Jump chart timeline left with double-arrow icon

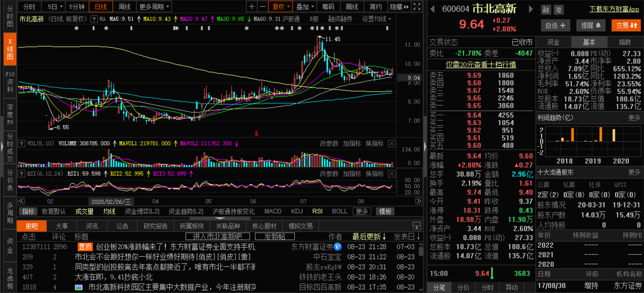click(x=21, y=201)
